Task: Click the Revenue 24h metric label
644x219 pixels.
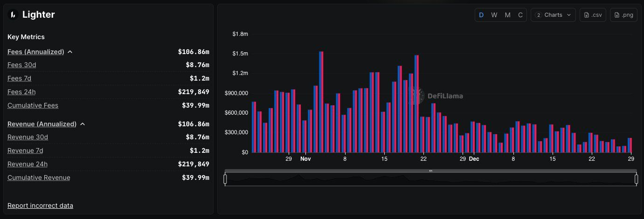Action: click(x=28, y=164)
